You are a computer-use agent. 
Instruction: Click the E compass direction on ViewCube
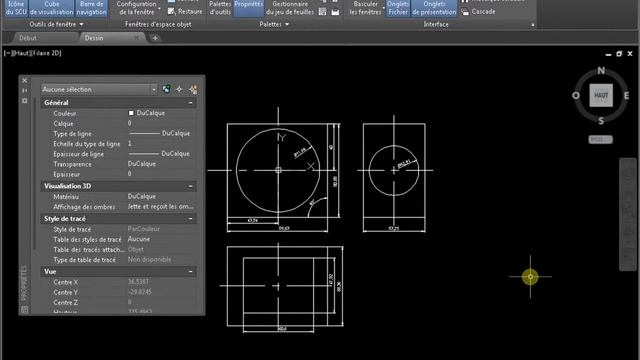(x=626, y=96)
